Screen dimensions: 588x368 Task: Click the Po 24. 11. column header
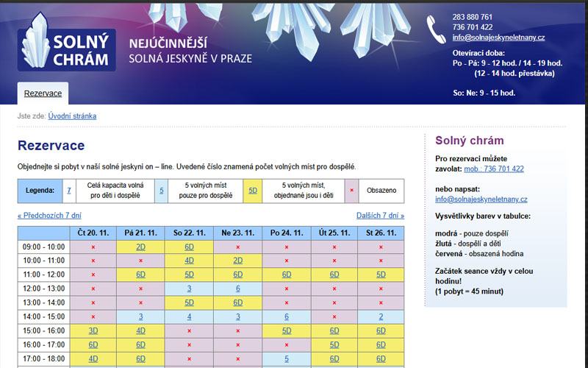[287, 233]
